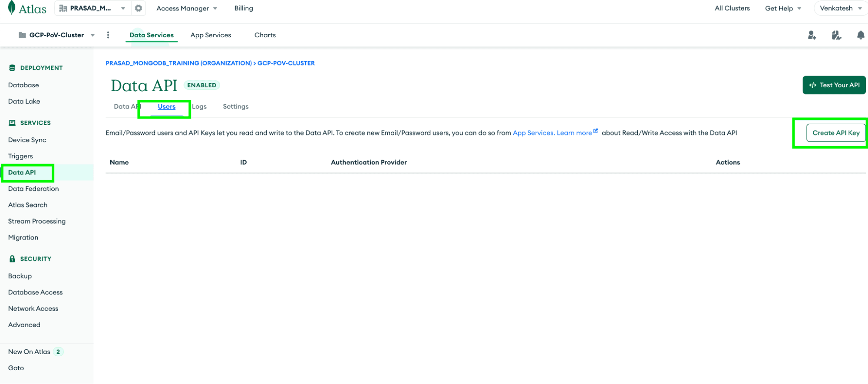Click the Create API Key button
Image resolution: width=868 pixels, height=384 pixels.
click(x=836, y=133)
